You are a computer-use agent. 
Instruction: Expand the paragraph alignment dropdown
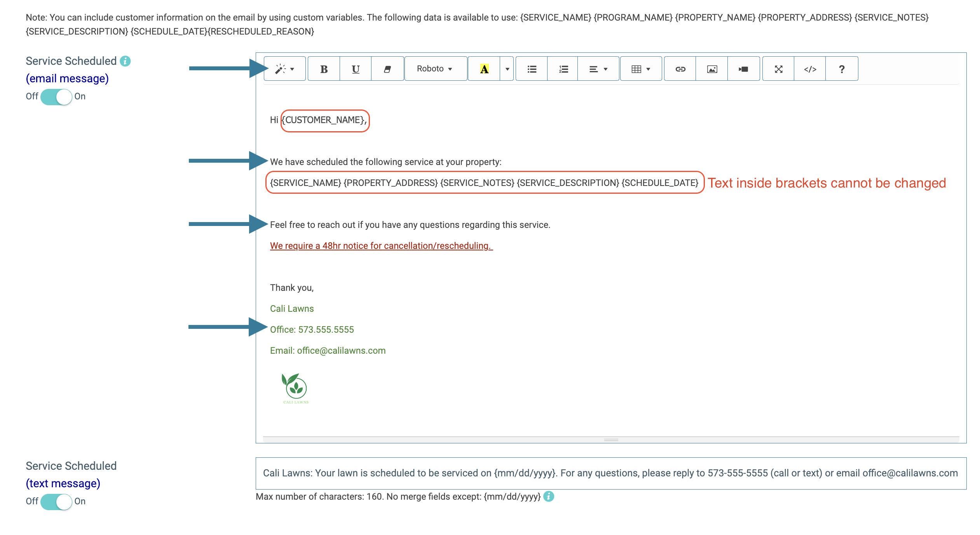pos(598,69)
